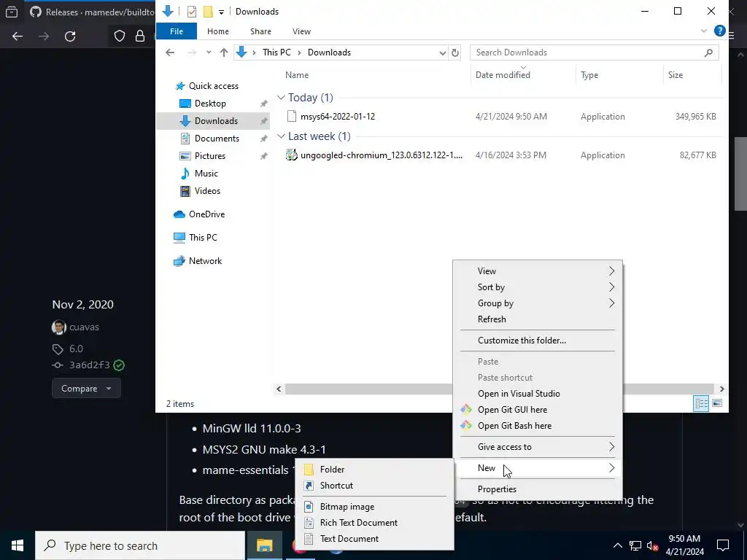Collapse the Today (1) group
The height and width of the screenshot is (560, 747).
(281, 98)
